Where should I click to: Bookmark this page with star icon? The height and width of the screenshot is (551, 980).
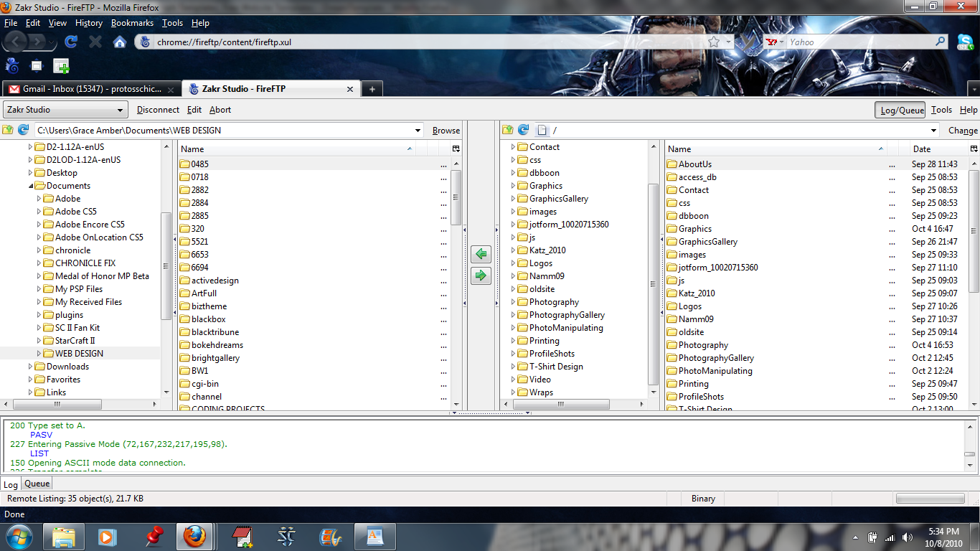point(714,42)
